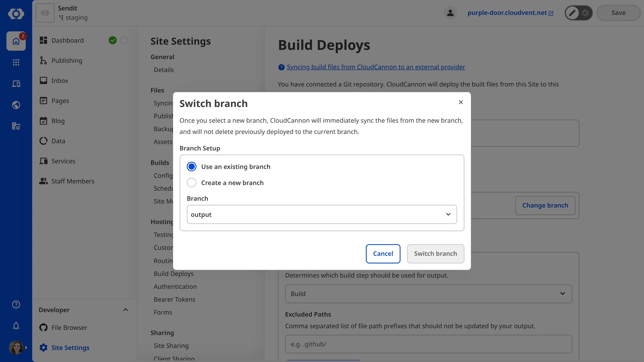Click the green build status check icon
Viewport: 644px width, 362px height.
112,40
